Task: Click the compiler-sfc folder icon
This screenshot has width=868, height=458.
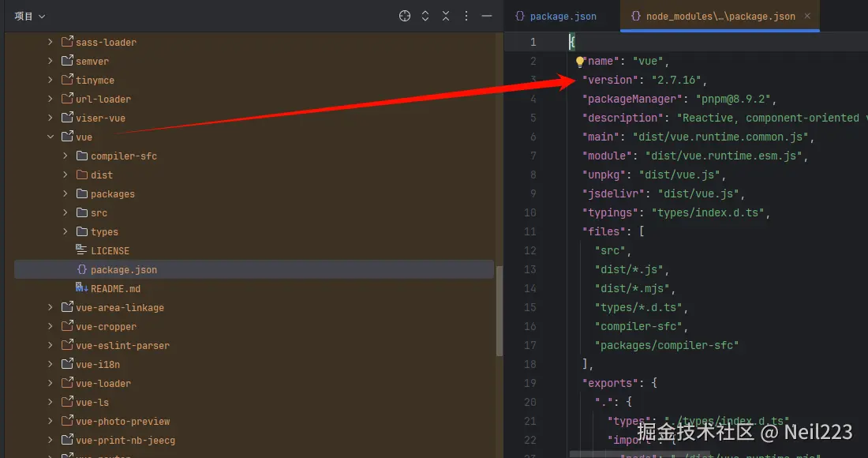Action: click(82, 156)
